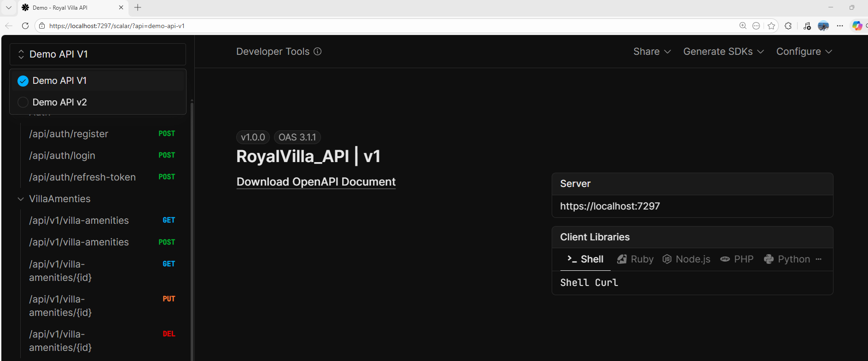868x361 pixels.
Task: Open the Share dropdown
Action: (x=652, y=52)
